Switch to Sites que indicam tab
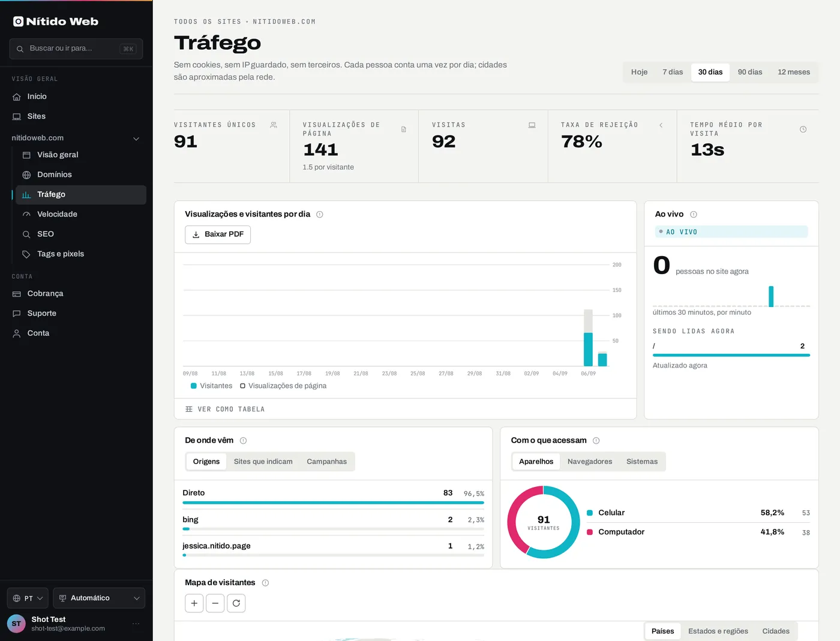This screenshot has height=641, width=840. coord(263,462)
